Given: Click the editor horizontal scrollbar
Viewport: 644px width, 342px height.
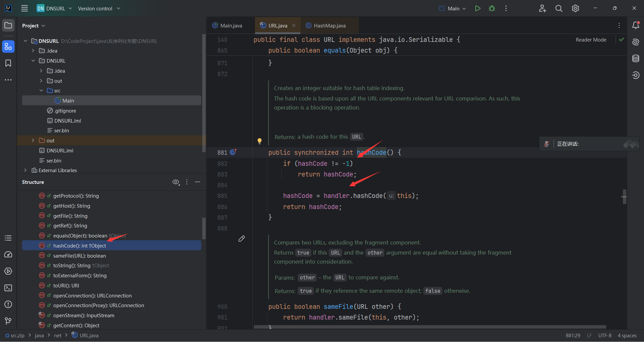Looking at the screenshot, I should click(x=430, y=327).
